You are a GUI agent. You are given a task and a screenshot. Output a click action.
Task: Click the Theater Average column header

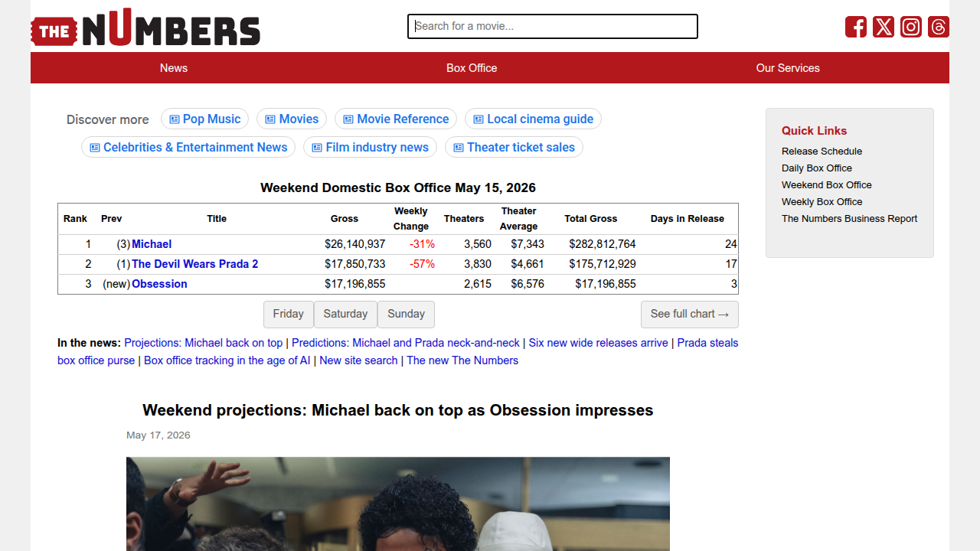[x=519, y=219]
